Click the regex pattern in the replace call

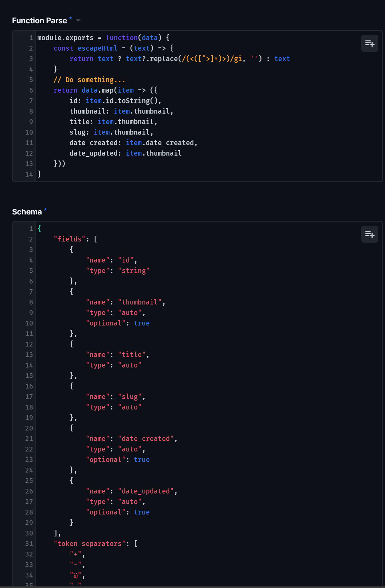click(211, 59)
